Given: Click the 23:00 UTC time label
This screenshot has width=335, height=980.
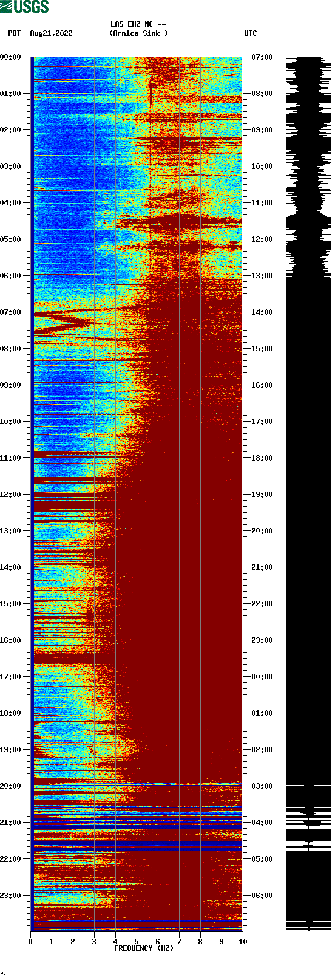Looking at the screenshot, I should (262, 640).
